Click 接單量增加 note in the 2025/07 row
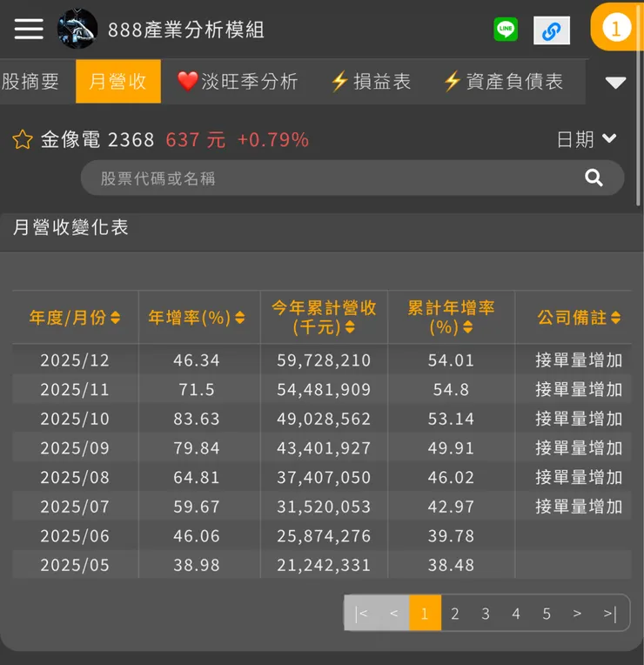This screenshot has height=665, width=644. coord(579,507)
